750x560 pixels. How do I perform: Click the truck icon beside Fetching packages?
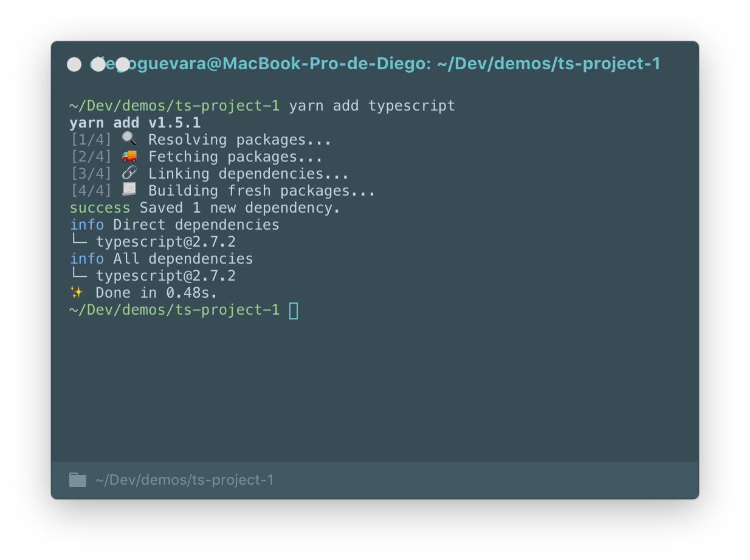click(128, 156)
